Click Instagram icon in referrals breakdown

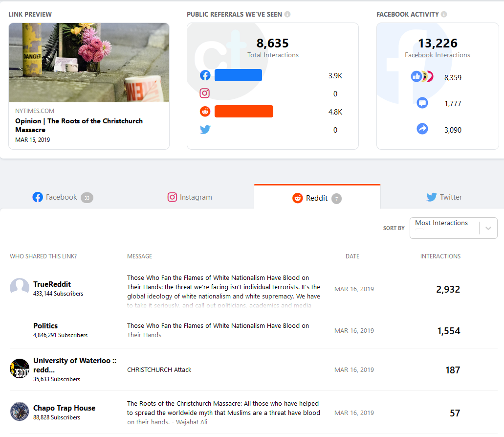[x=205, y=93]
